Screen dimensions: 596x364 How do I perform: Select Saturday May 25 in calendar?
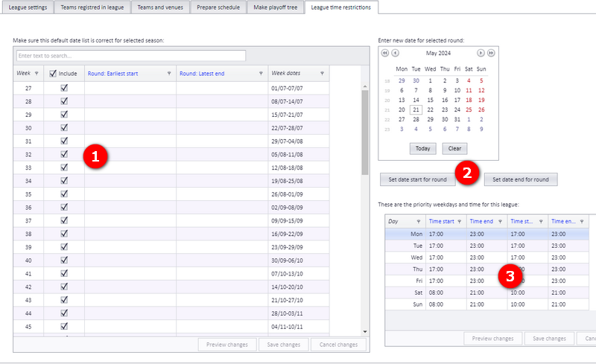click(469, 110)
